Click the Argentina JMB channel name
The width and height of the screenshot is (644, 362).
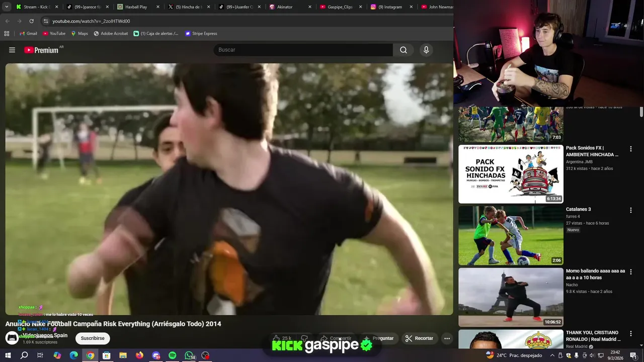pos(579,162)
